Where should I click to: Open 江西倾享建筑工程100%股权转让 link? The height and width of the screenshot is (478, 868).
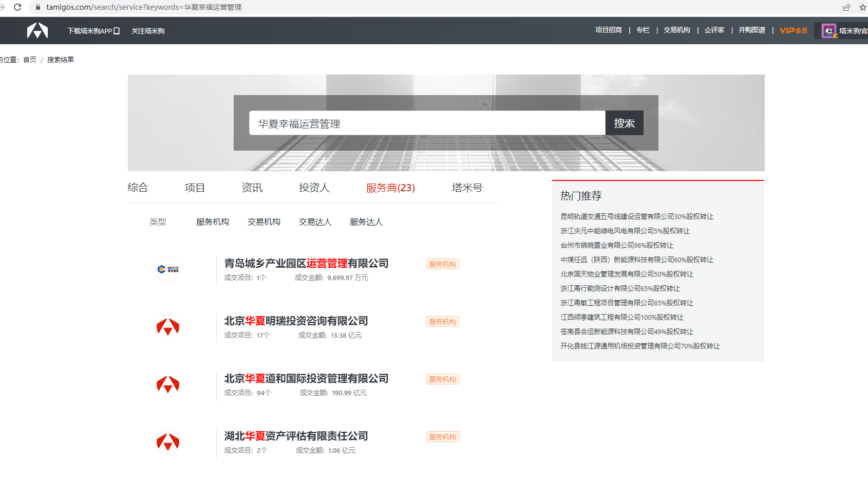pos(622,318)
